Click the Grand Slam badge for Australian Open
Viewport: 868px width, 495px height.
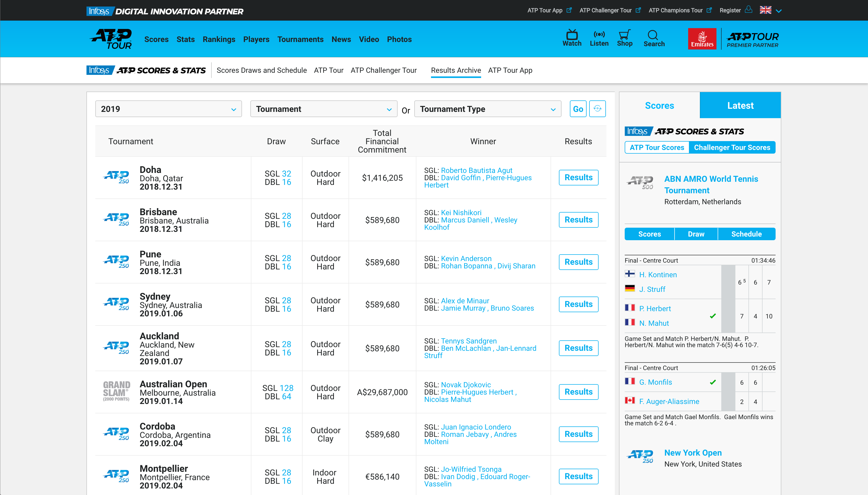116,391
